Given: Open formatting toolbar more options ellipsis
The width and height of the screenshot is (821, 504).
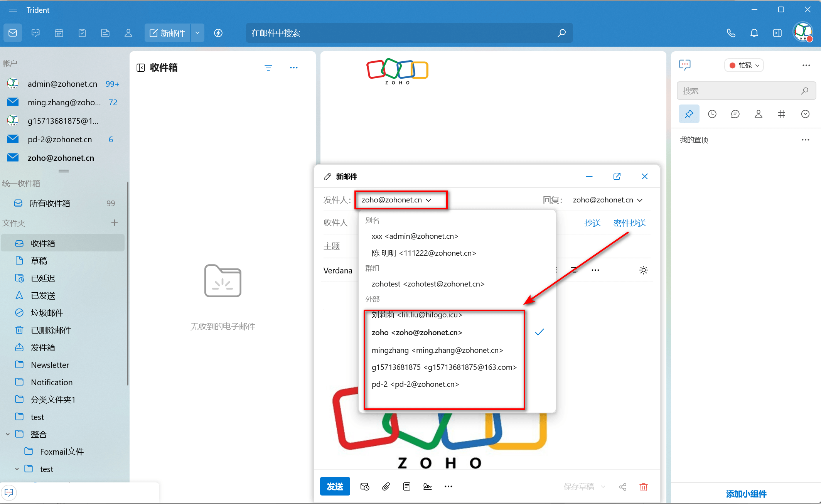Looking at the screenshot, I should 595,270.
